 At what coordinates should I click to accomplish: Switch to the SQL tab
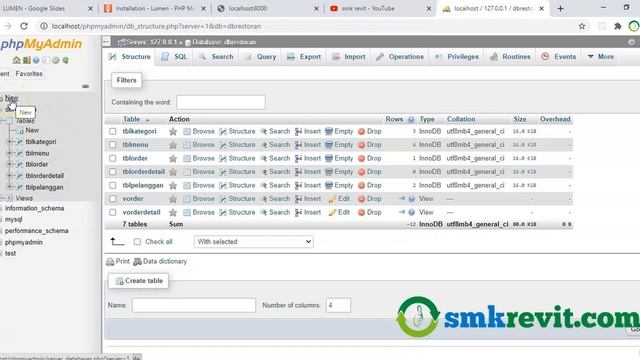click(175, 57)
